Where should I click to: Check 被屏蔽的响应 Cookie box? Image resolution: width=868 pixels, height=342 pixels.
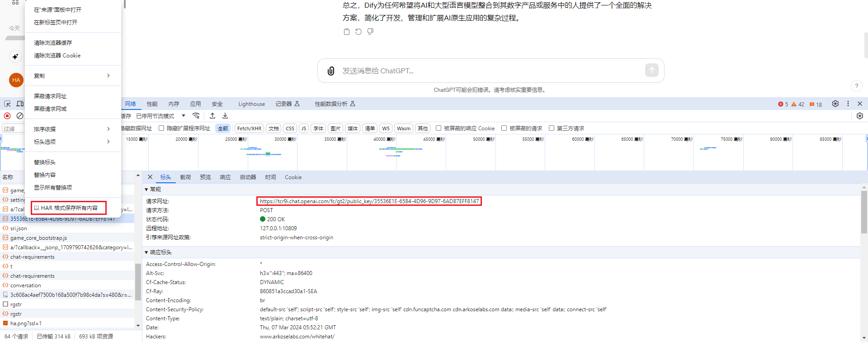click(438, 128)
